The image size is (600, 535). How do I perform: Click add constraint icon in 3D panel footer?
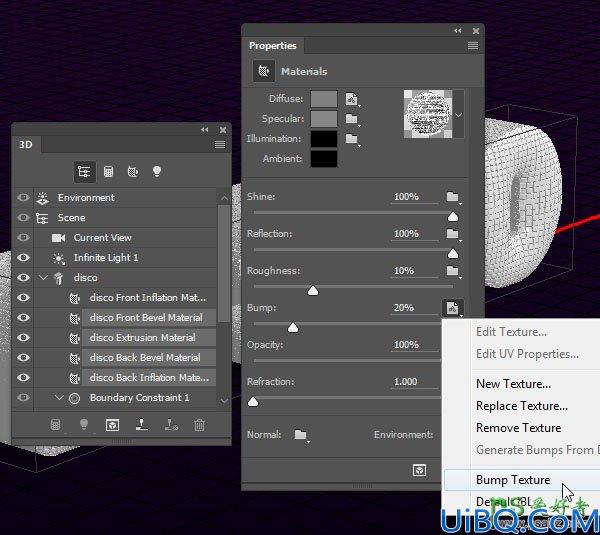coord(171,424)
